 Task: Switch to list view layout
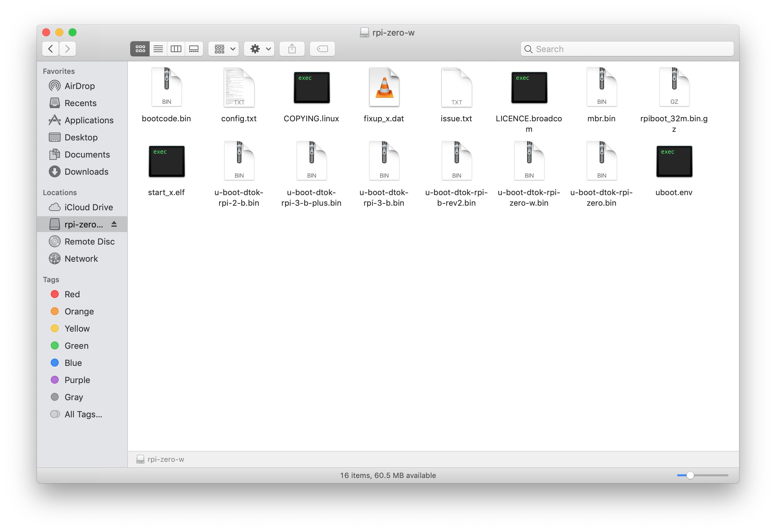point(158,49)
